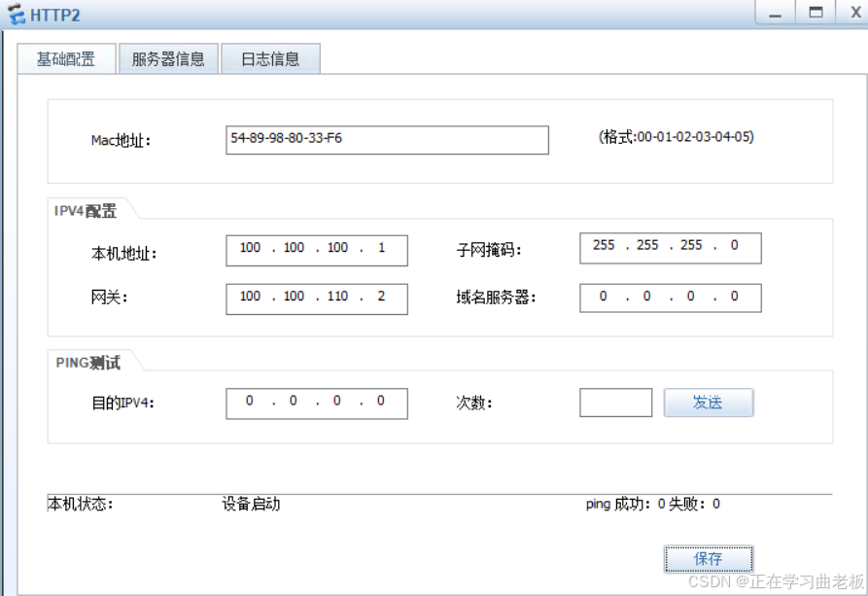Open the 日志信息 tab
This screenshot has height=596, width=868.
(270, 58)
